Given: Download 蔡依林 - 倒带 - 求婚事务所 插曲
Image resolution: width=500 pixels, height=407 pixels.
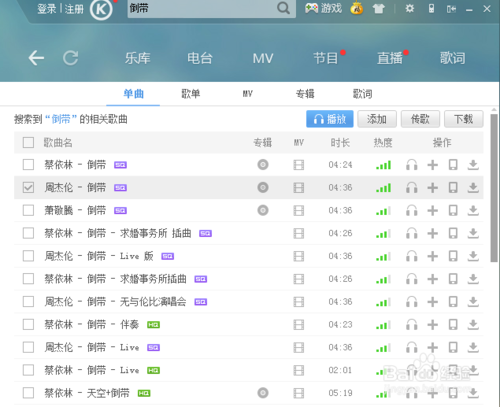Looking at the screenshot, I should 473,233.
